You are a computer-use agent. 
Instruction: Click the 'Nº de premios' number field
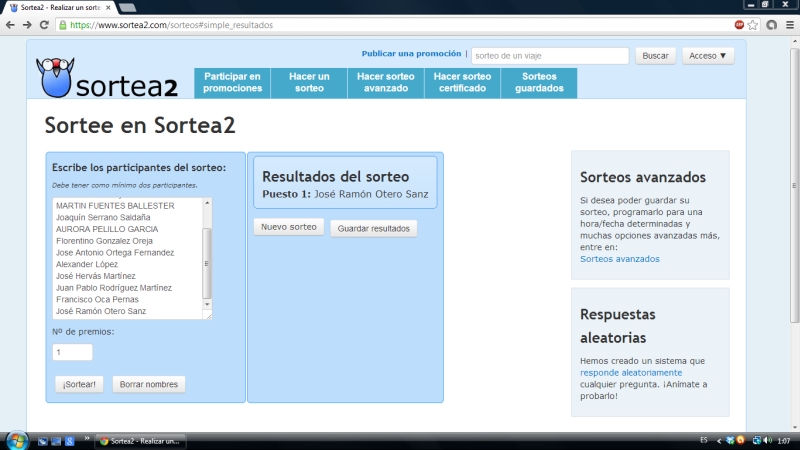pyautogui.click(x=72, y=352)
